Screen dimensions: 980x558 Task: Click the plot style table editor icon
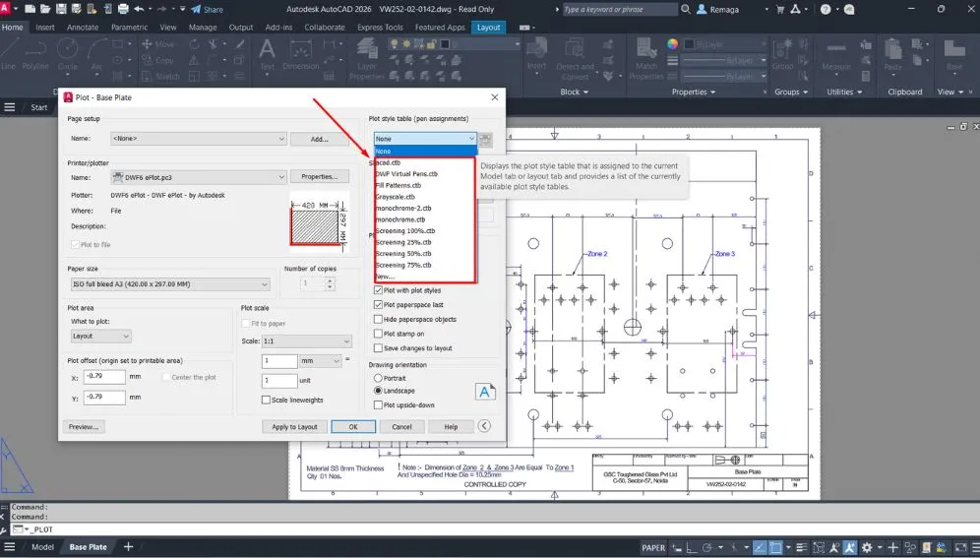[486, 139]
